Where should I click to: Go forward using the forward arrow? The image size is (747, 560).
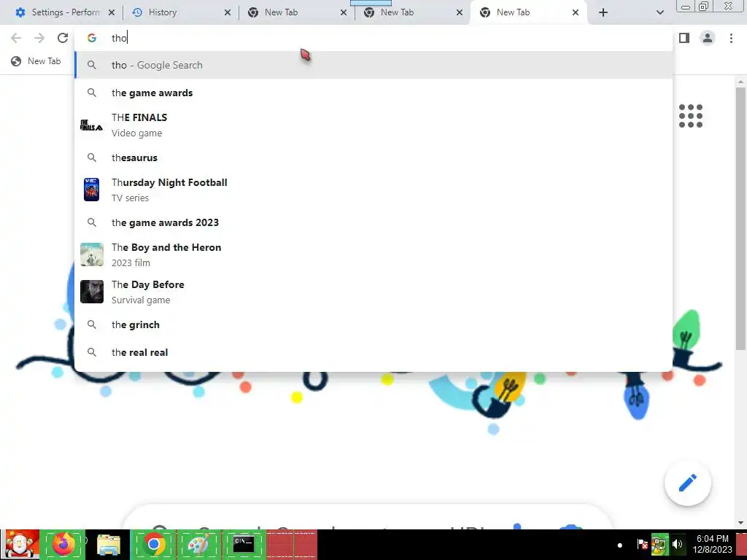pyautogui.click(x=39, y=38)
